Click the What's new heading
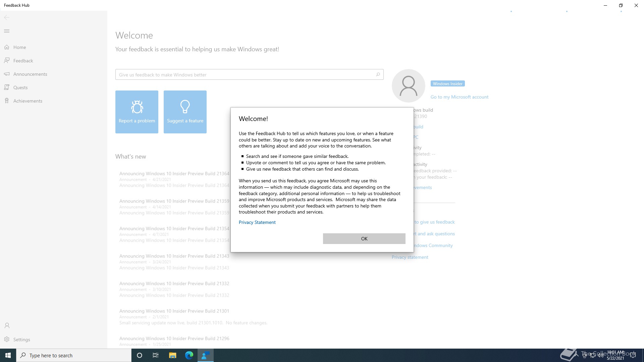This screenshot has height=362, width=644. 130,157
